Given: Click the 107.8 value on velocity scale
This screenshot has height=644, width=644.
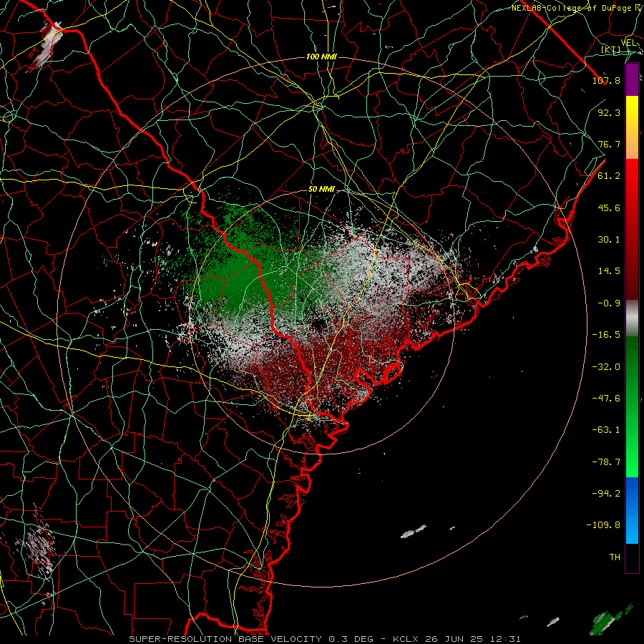Looking at the screenshot, I should [x=606, y=80].
